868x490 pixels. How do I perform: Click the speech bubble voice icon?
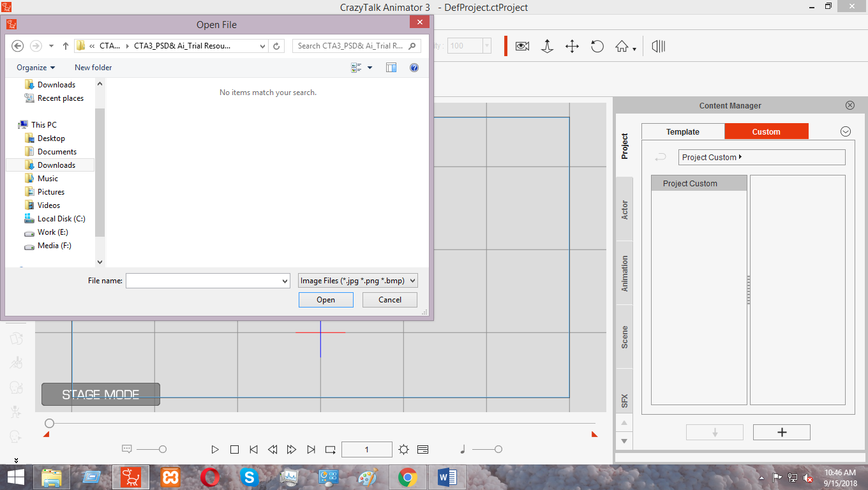coord(126,449)
